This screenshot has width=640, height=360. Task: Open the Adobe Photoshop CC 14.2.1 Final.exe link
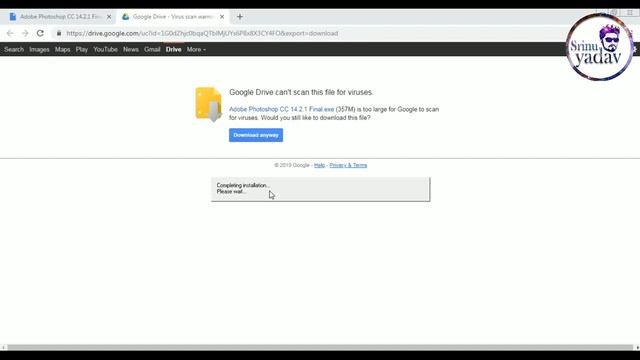(281, 109)
